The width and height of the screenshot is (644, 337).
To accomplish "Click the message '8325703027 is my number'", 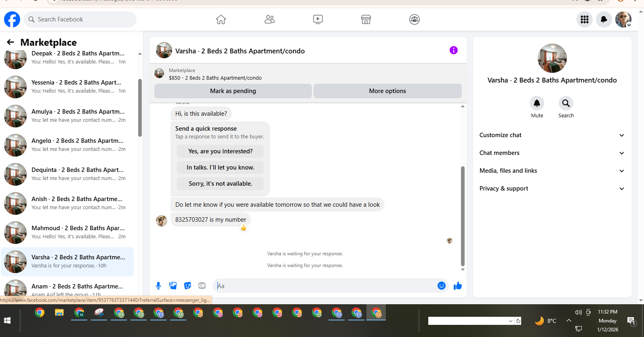I will tap(210, 220).
